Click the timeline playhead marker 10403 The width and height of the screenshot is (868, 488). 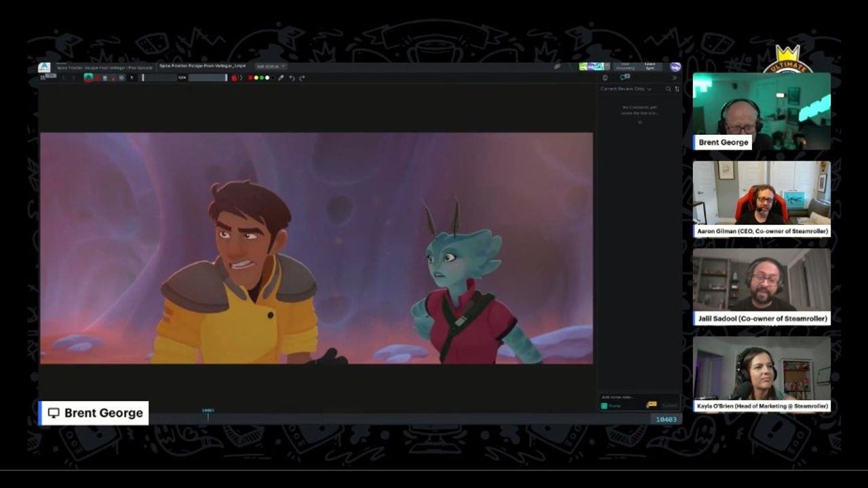coord(208,414)
